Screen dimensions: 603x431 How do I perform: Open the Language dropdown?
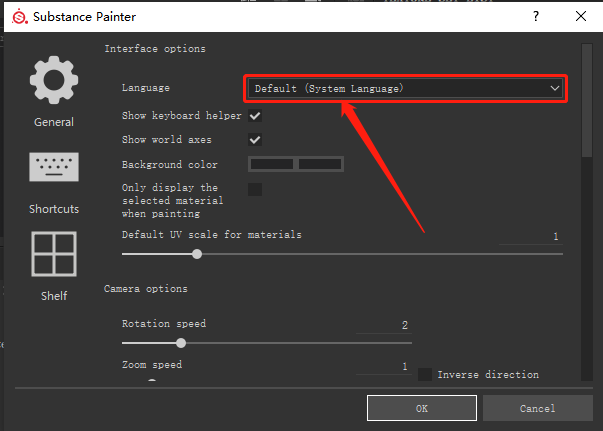(x=405, y=88)
